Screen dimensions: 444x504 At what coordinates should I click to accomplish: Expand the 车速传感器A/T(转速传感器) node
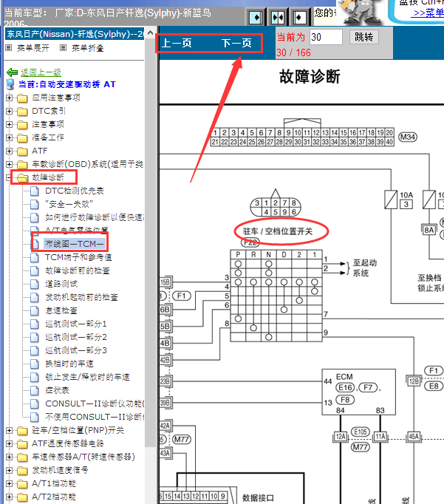pyautogui.click(x=10, y=457)
